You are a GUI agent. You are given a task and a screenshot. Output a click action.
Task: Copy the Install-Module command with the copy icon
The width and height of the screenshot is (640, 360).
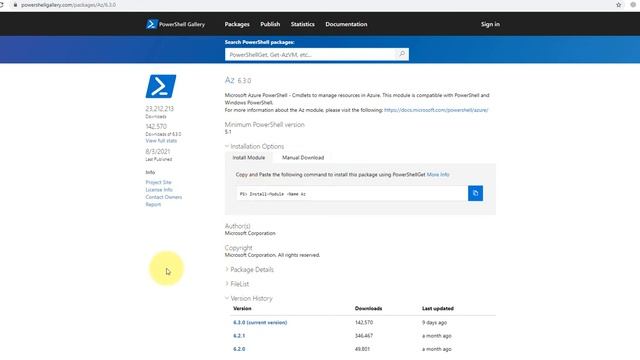tap(475, 193)
